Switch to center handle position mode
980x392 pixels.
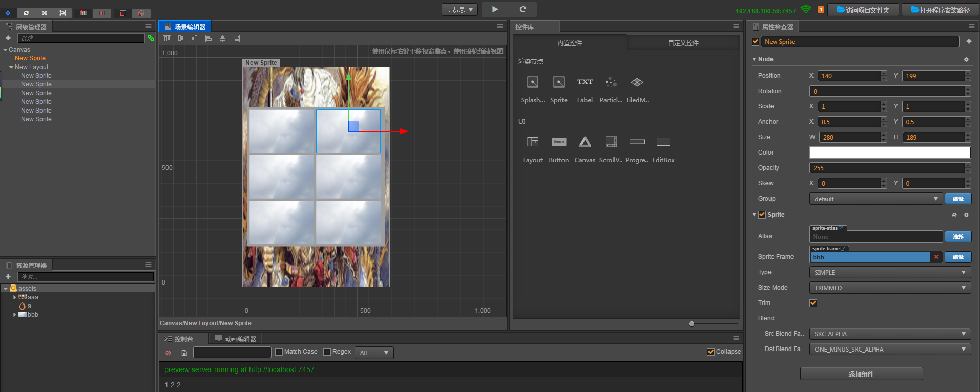point(102,13)
